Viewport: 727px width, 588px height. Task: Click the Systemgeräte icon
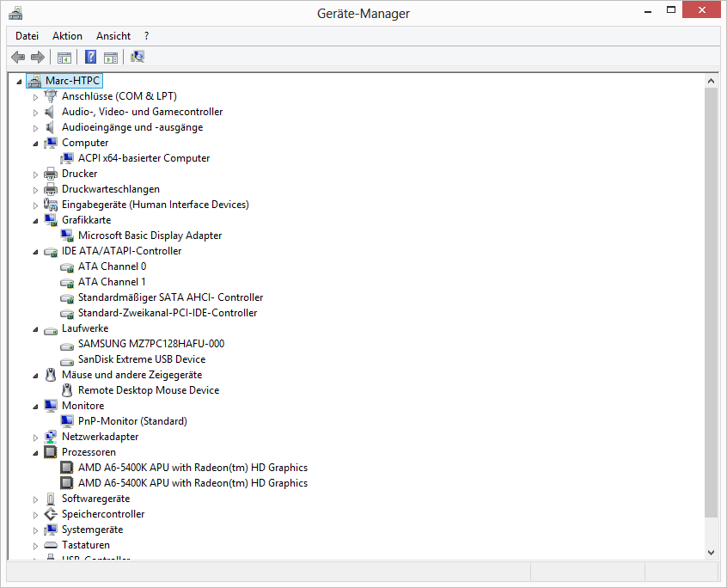51,530
